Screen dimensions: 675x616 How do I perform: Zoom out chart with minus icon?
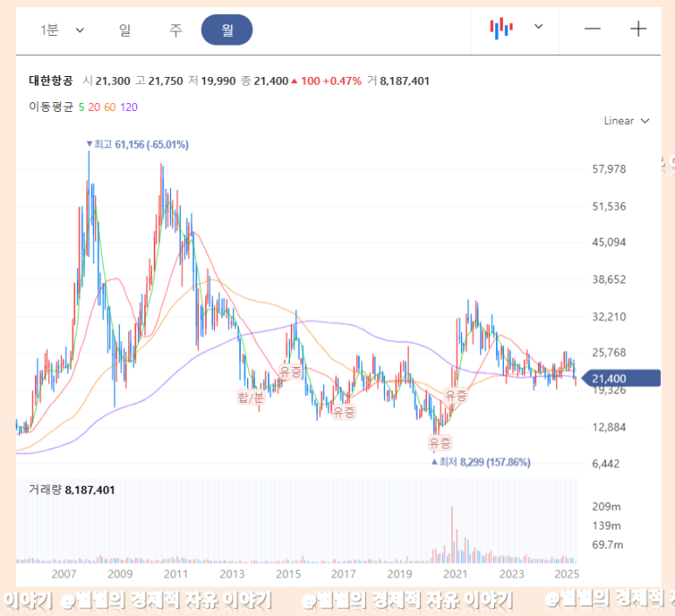592,29
